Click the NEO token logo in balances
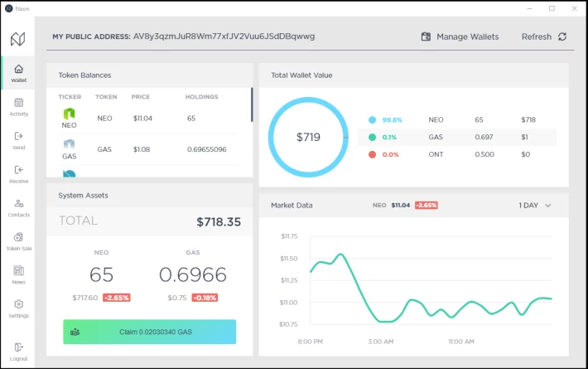 pyautogui.click(x=69, y=114)
